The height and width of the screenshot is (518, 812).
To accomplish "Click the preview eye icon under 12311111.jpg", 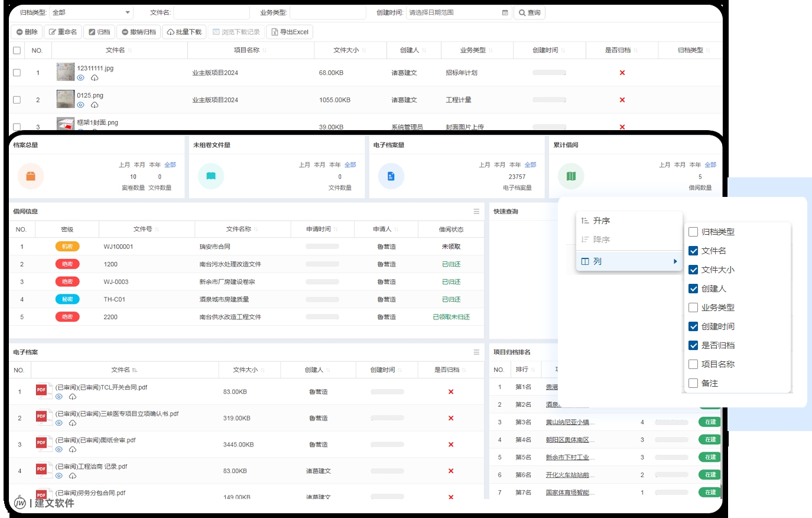I will click(80, 78).
